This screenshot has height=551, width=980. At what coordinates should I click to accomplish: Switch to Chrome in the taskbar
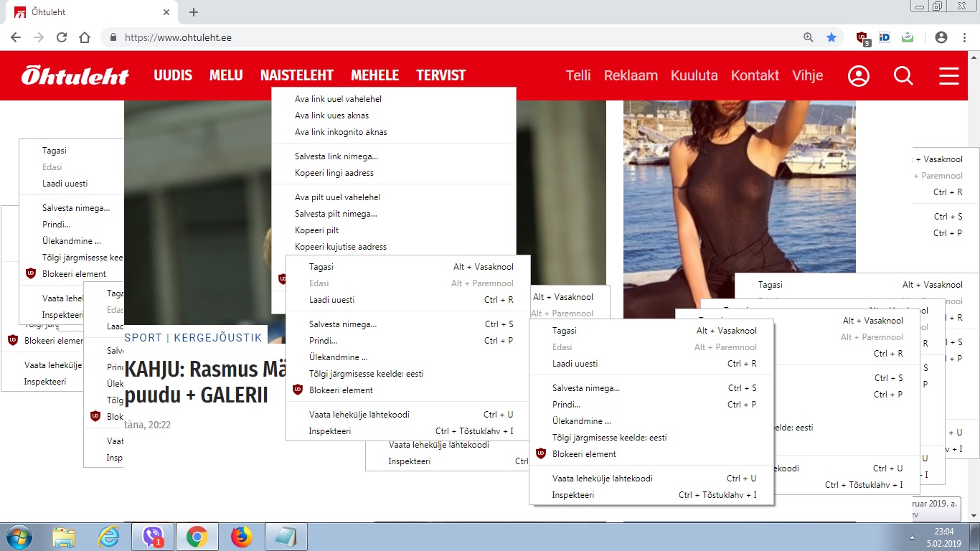(197, 537)
